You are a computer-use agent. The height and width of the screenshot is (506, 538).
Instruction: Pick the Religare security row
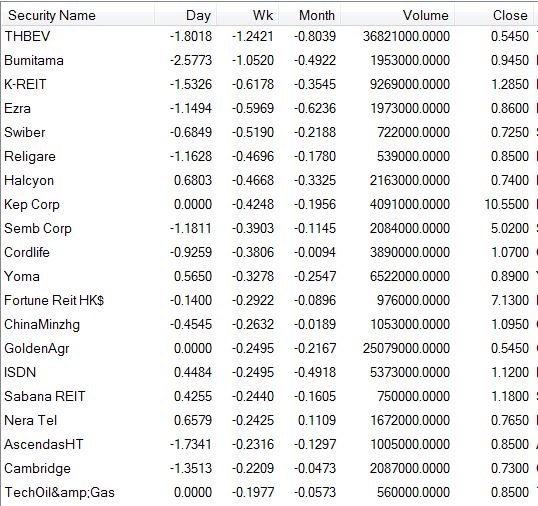[x=269, y=156]
